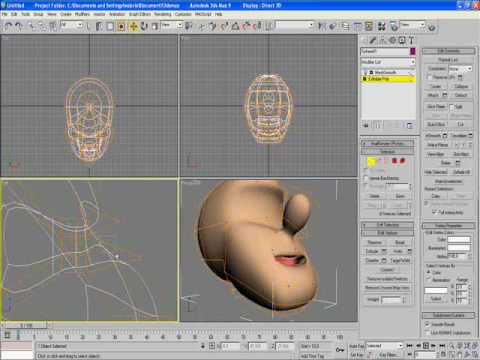Open the Selected dropdown beside Auto Key
The image size is (480, 360).
click(x=385, y=346)
